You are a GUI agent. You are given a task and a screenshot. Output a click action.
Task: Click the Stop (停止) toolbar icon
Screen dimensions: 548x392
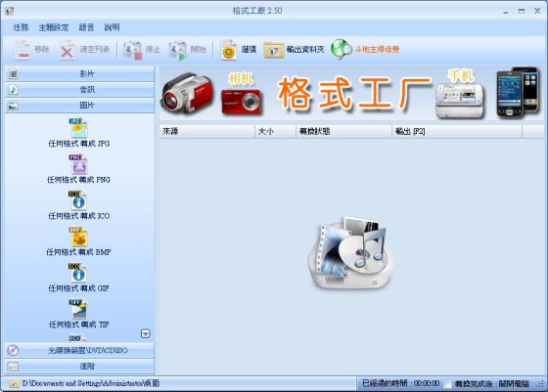click(133, 50)
